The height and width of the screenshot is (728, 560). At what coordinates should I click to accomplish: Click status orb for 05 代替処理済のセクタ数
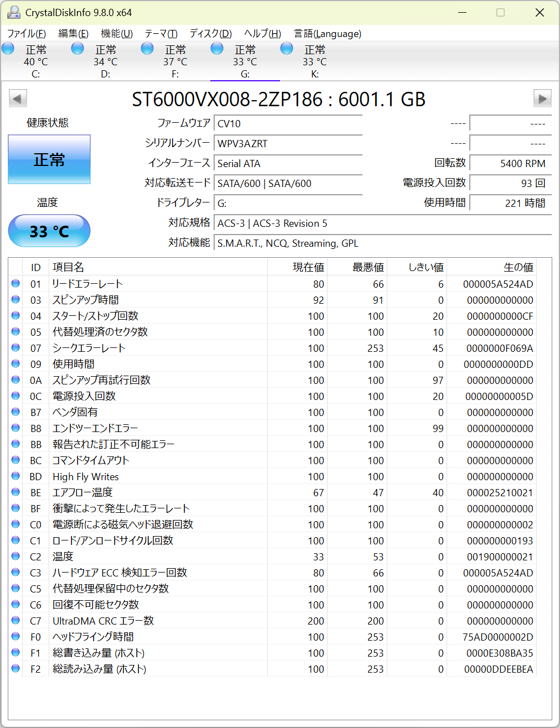pyautogui.click(x=15, y=332)
